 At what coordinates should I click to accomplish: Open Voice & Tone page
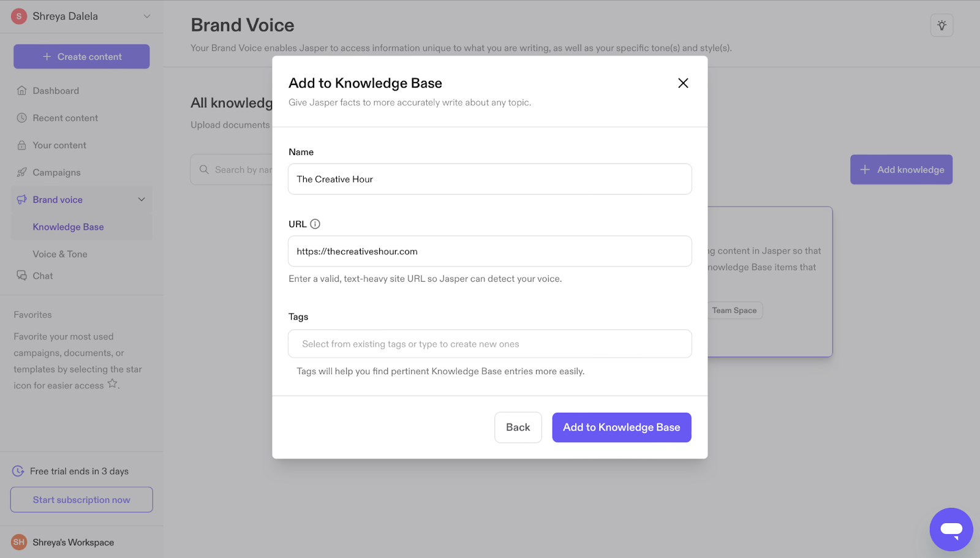point(60,254)
